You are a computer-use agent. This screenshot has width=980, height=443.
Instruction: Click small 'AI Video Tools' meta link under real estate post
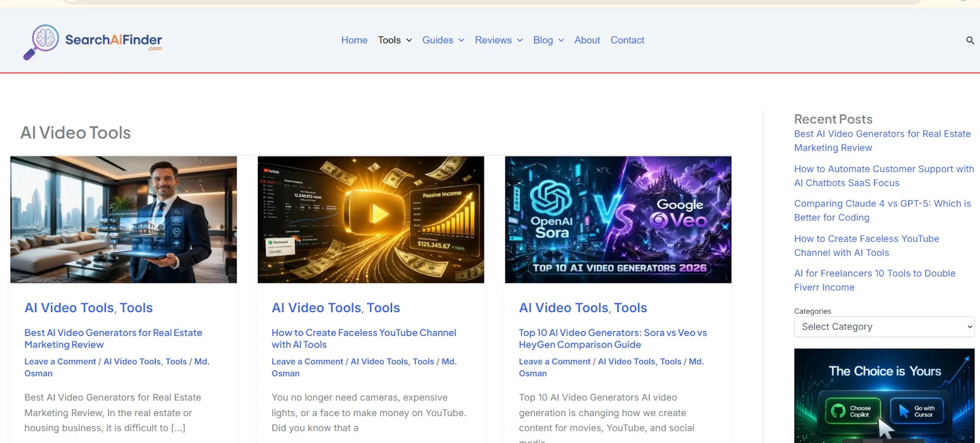132,362
